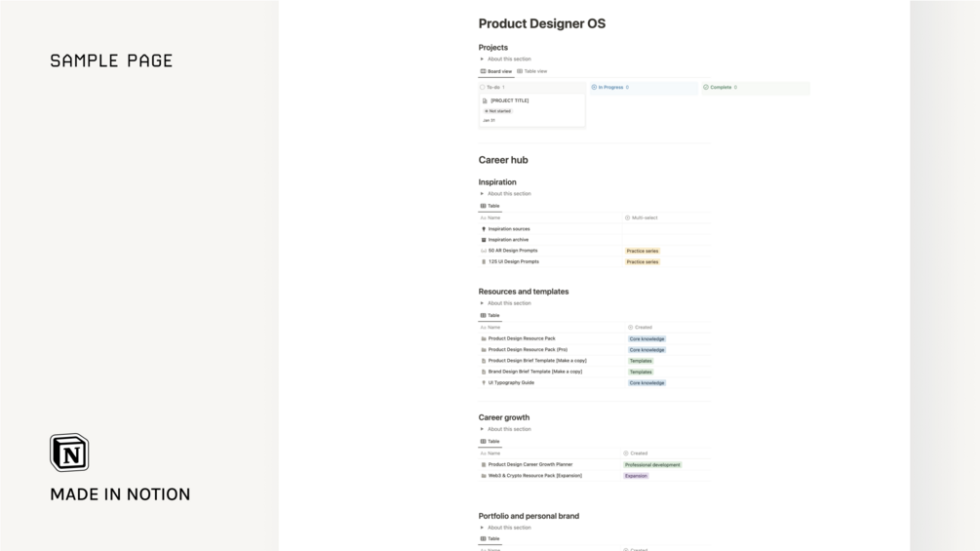Image resolution: width=980 pixels, height=551 pixels.
Task: Open Product Design Career Growth Planner
Action: tap(530, 465)
